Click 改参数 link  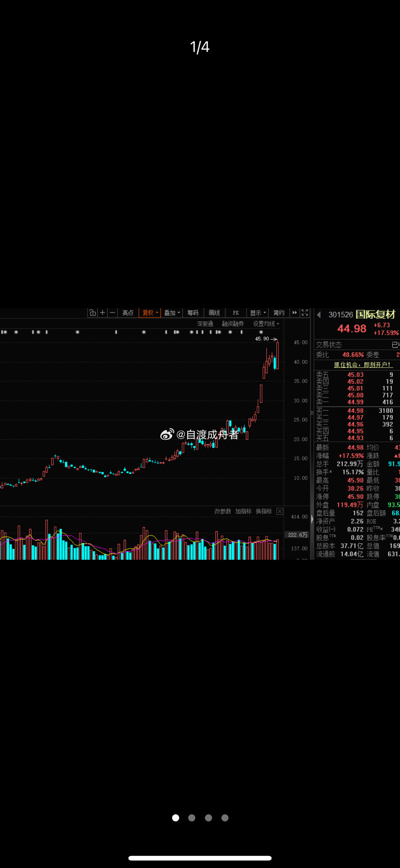pos(223,511)
